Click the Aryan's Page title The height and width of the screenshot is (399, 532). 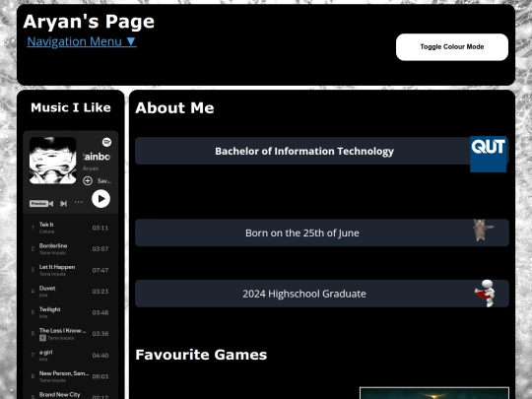(89, 22)
